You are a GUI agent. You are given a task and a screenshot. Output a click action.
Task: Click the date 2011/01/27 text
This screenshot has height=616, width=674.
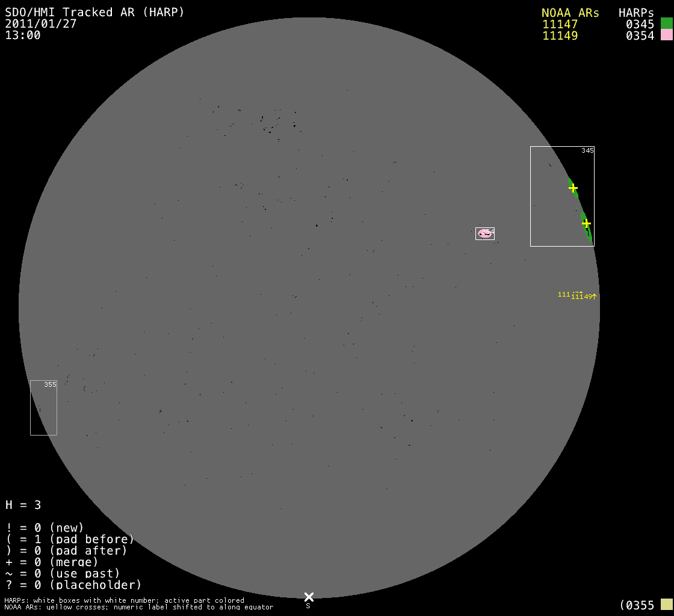coord(40,23)
